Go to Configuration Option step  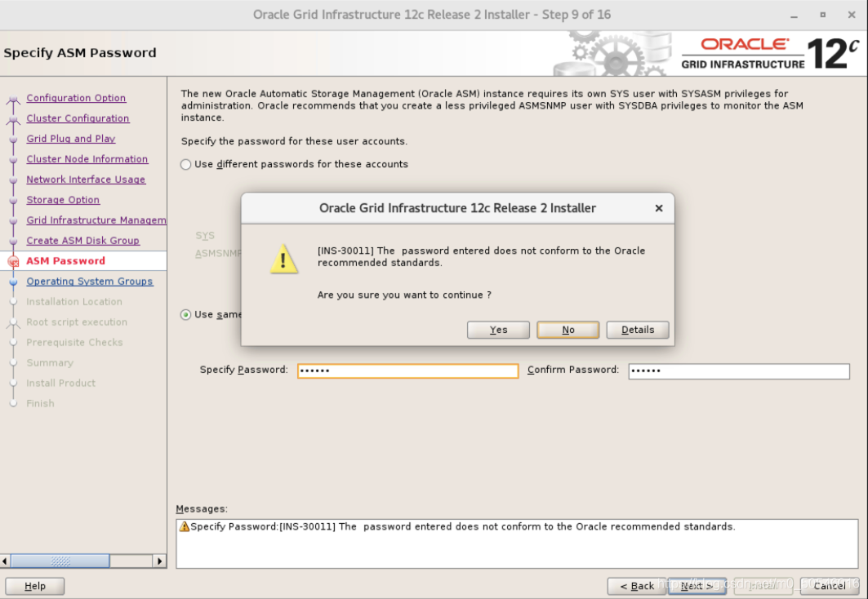tap(77, 98)
